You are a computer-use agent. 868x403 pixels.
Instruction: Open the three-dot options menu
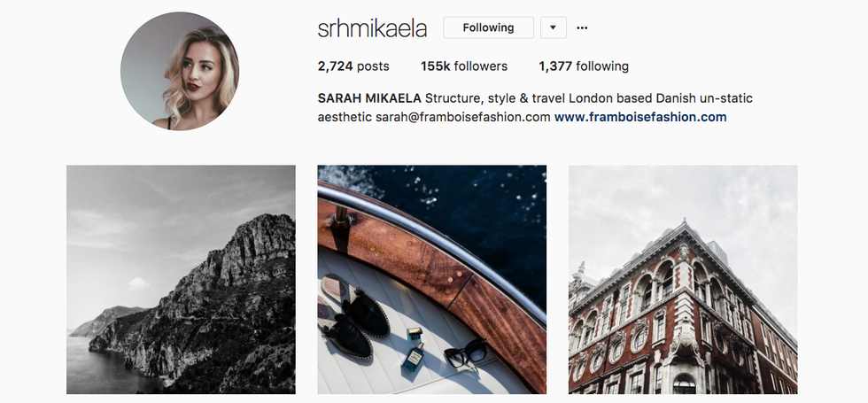582,27
